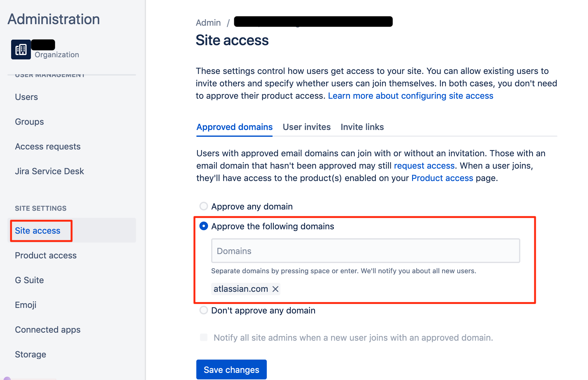The width and height of the screenshot is (588, 380).
Task: Focus the Domains input field
Action: [x=366, y=251]
